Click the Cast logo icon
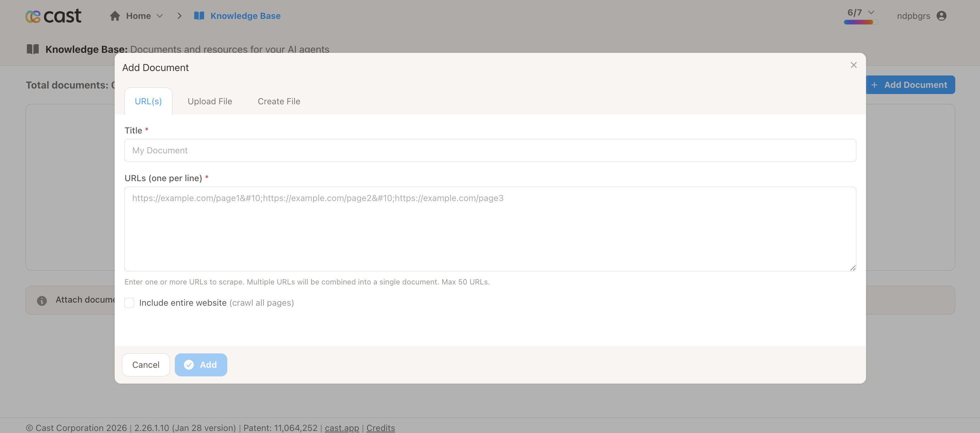The image size is (980, 433). (x=33, y=16)
